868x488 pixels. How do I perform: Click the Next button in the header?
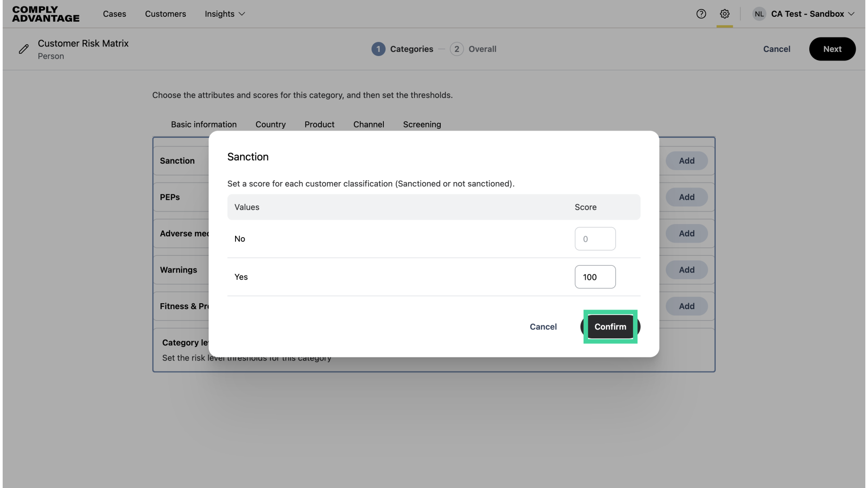point(832,49)
